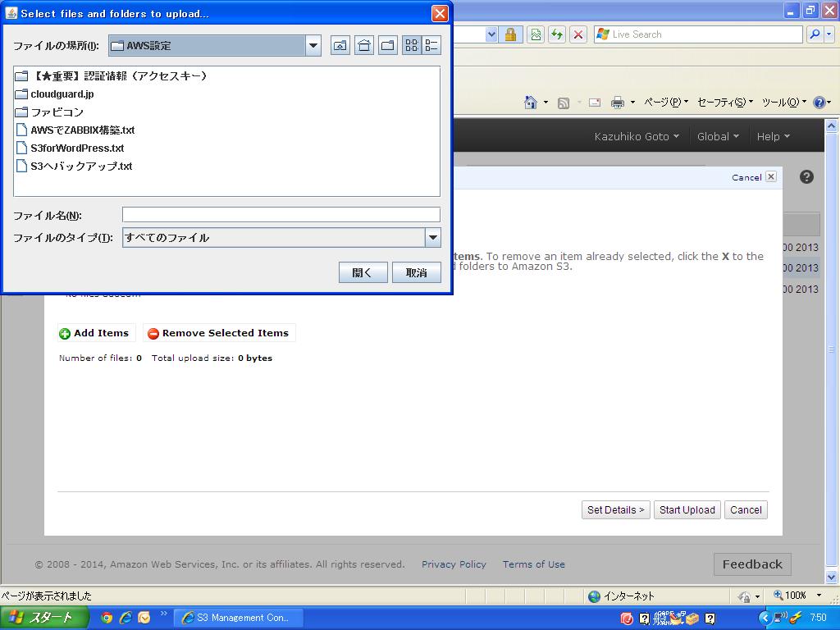840x630 pixels.
Task: Click the Feedback button
Action: point(752,564)
